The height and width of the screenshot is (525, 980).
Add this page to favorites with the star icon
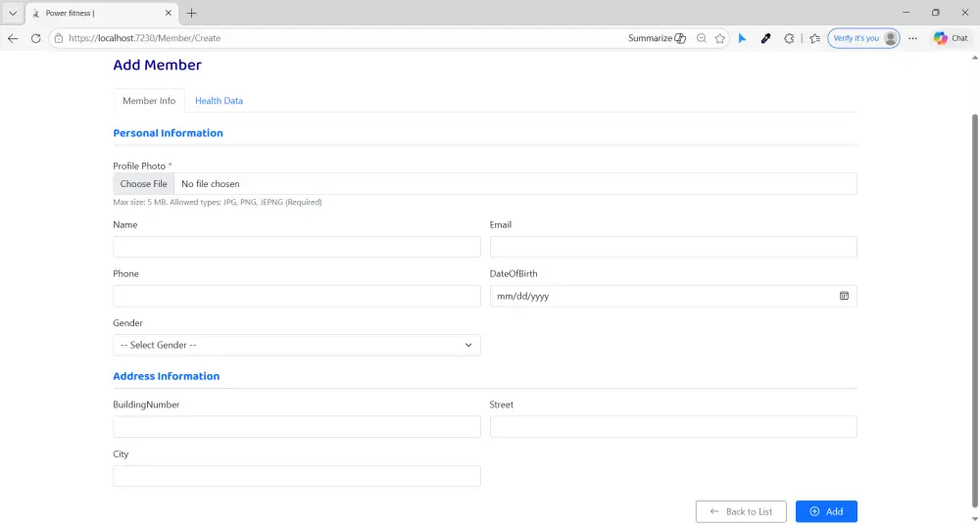pos(720,38)
